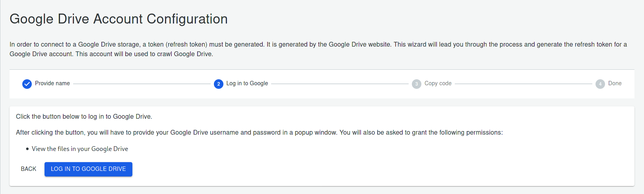
Task: Click the connector line after "Log in to Google"
Action: coord(339,84)
